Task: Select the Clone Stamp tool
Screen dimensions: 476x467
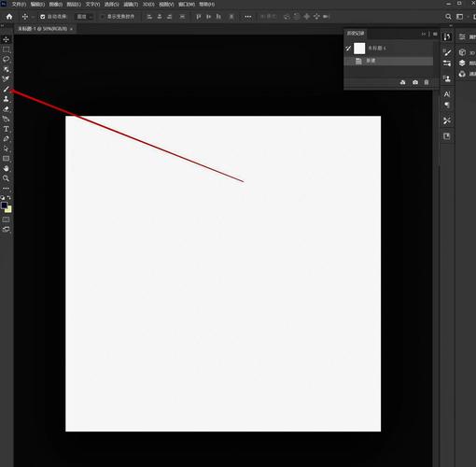Action: (6, 99)
